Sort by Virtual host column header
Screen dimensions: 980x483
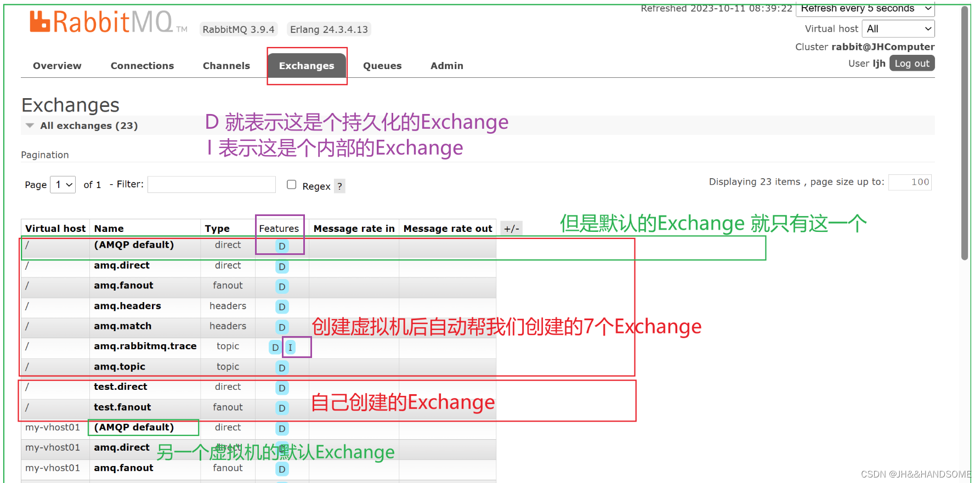pos(55,229)
